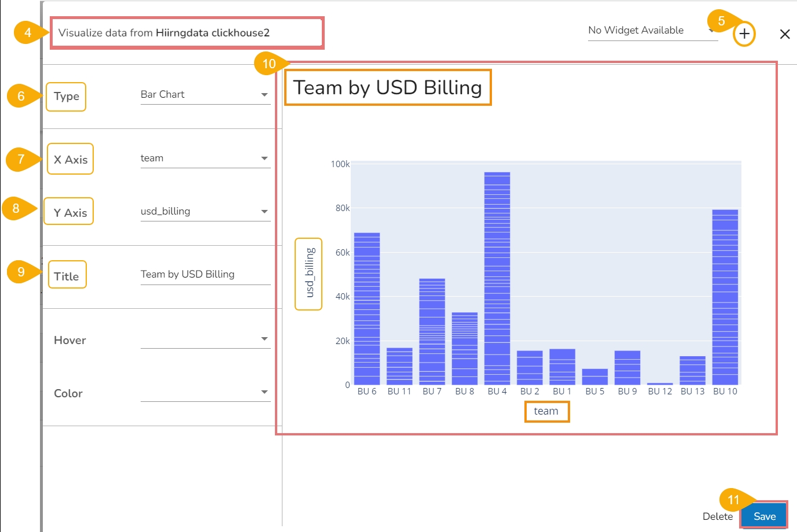Click the Title text input field
The height and width of the screenshot is (532, 797).
[205, 275]
